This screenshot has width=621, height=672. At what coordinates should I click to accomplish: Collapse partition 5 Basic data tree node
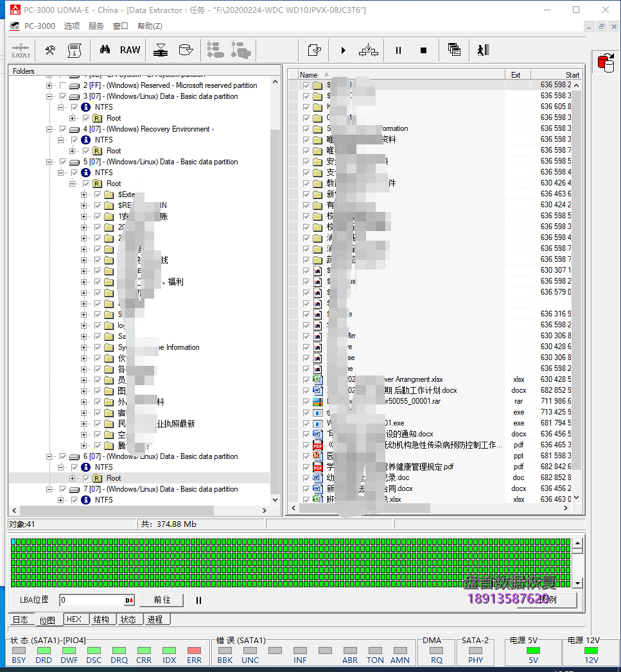[x=49, y=162]
